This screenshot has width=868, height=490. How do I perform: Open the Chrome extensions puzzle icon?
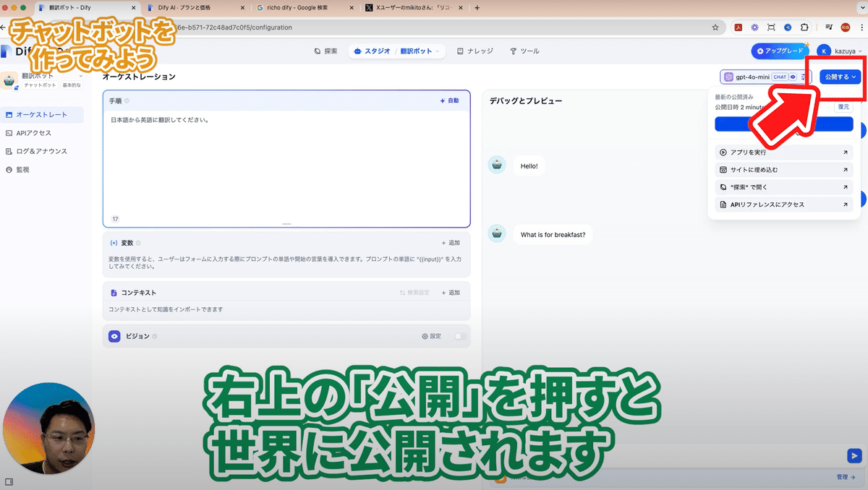pyautogui.click(x=804, y=27)
